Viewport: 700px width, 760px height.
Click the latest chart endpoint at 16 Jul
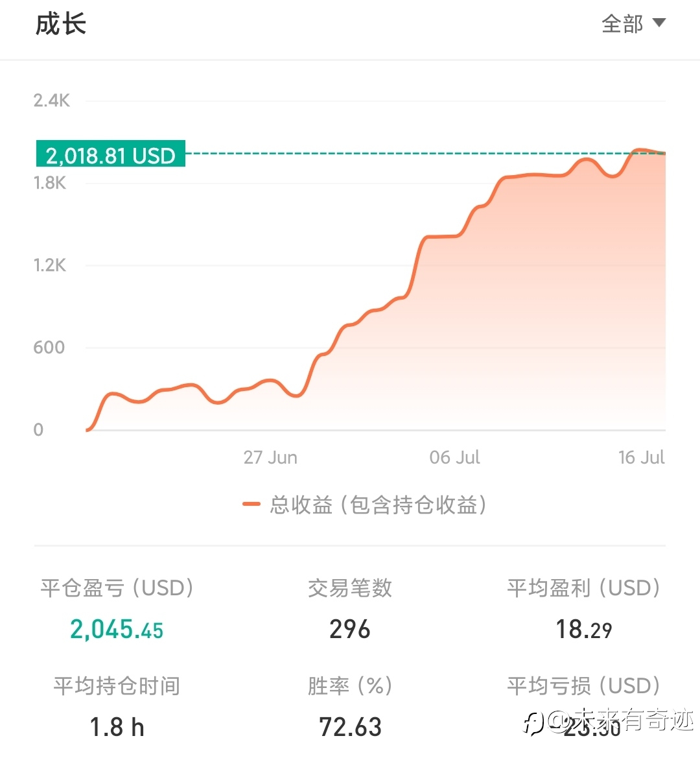tap(664, 154)
